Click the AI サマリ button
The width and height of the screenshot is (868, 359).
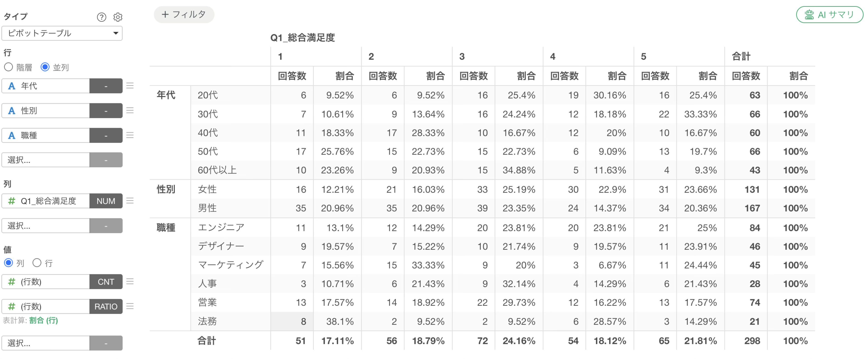(829, 14)
